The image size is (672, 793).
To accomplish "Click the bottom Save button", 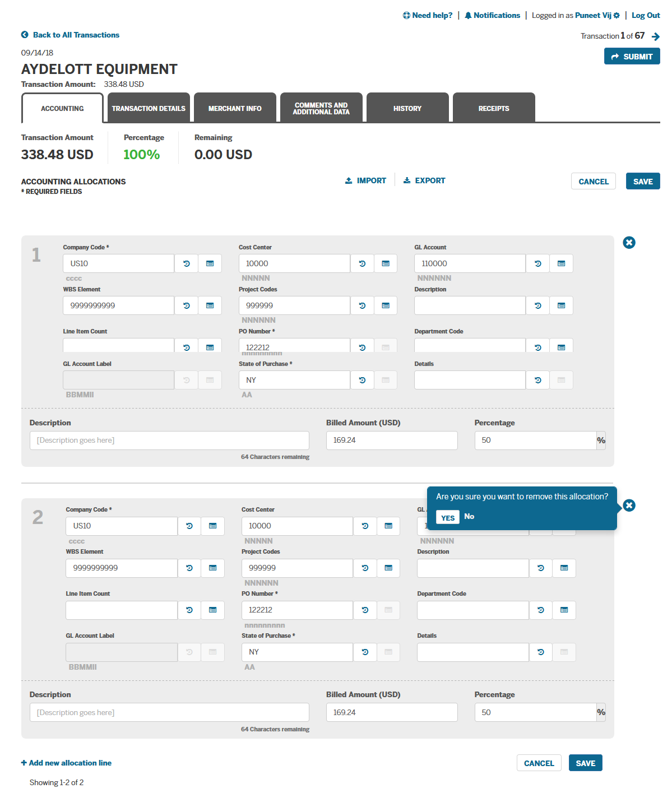I will [x=586, y=763].
